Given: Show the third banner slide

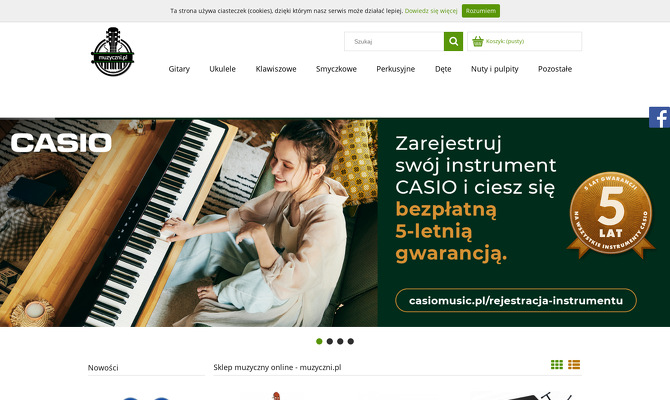Looking at the screenshot, I should (340, 341).
